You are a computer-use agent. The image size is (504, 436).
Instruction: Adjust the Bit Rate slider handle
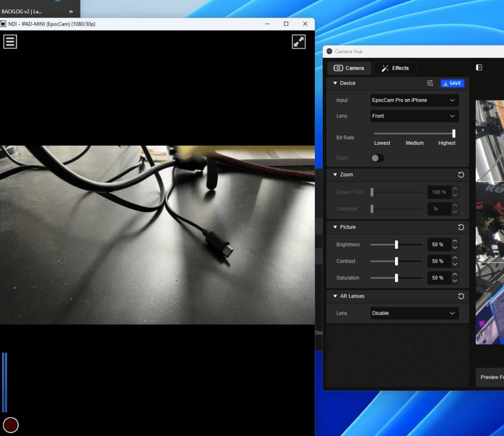click(454, 134)
